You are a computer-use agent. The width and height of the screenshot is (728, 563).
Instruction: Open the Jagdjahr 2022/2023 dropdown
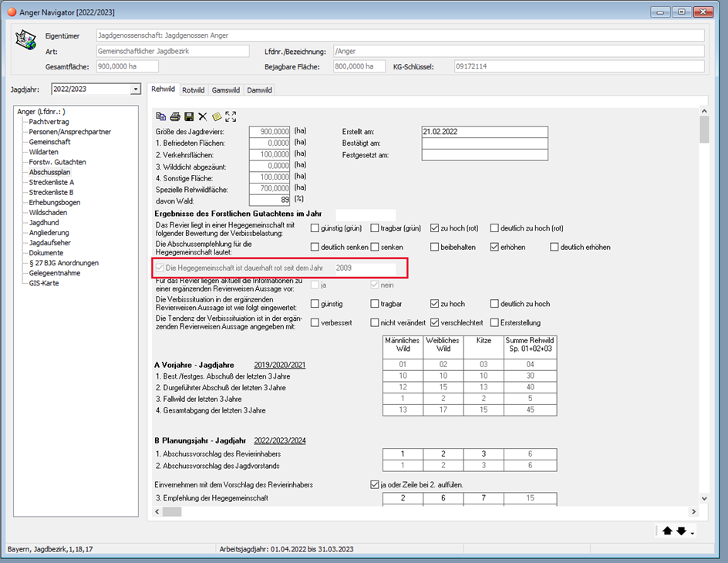coord(136,89)
